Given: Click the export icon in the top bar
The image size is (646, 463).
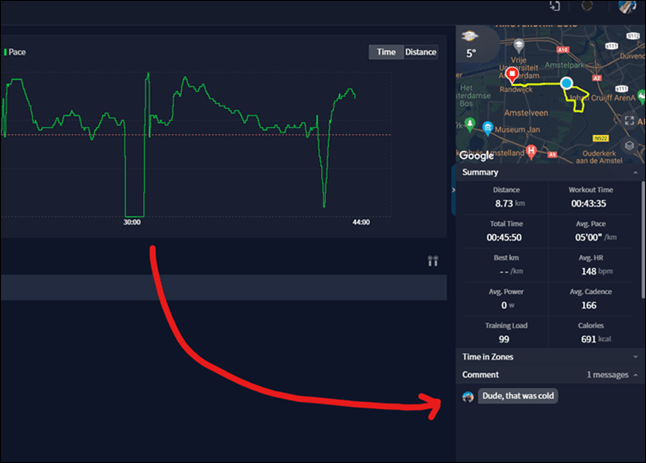Looking at the screenshot, I should 555,6.
